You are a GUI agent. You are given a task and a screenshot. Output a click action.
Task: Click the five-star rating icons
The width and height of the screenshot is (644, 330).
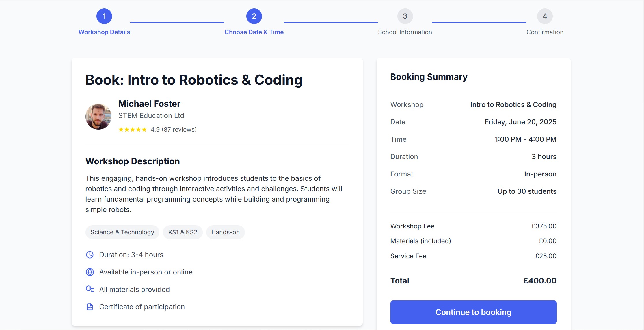[x=133, y=130]
